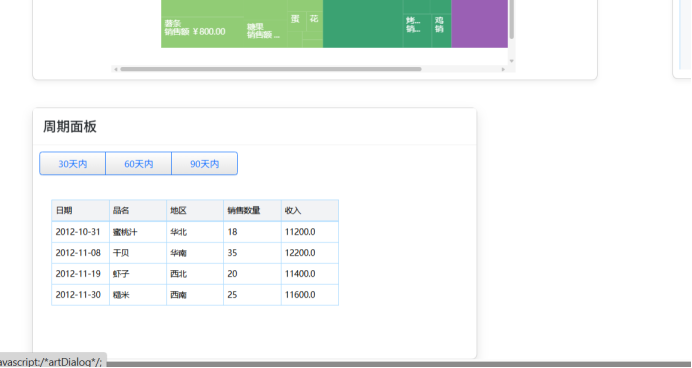This screenshot has width=692, height=368.
Task: Click the 干贝 product cell
Action: [x=138, y=253]
